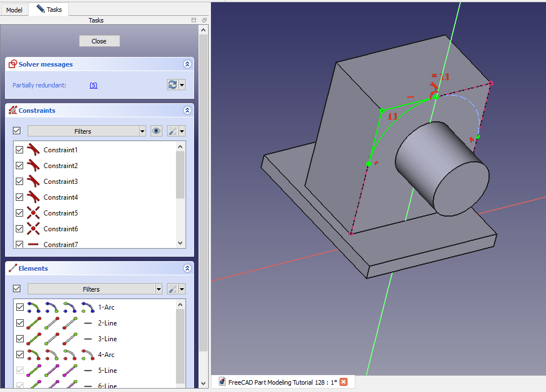This screenshot has width=546, height=392.
Task: Select Constraint1 tangent icon
Action: point(34,150)
